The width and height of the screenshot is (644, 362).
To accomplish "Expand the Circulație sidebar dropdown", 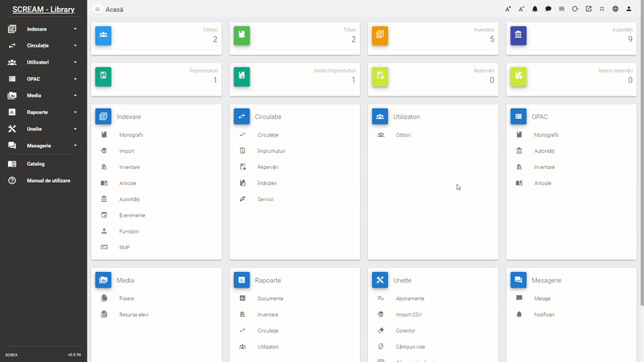I will click(43, 46).
